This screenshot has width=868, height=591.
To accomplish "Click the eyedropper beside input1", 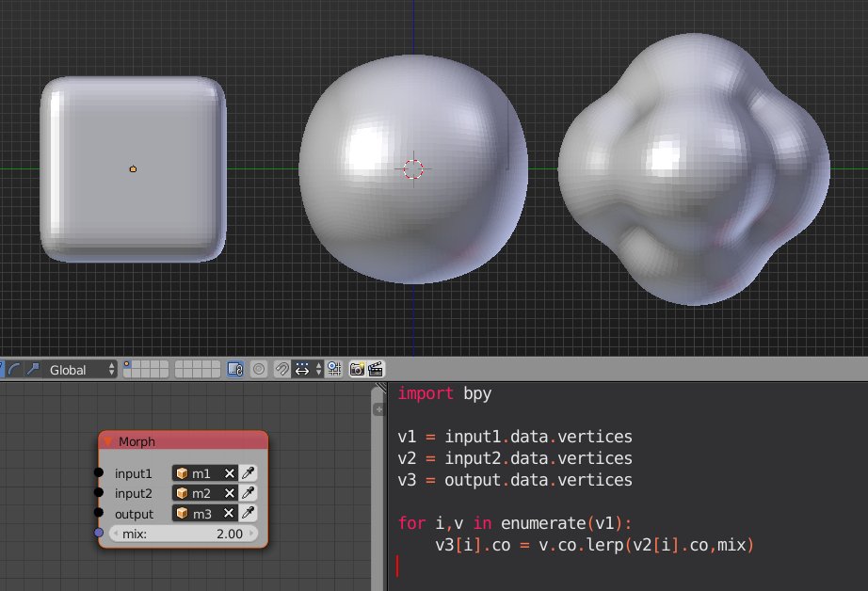I will 248,473.
